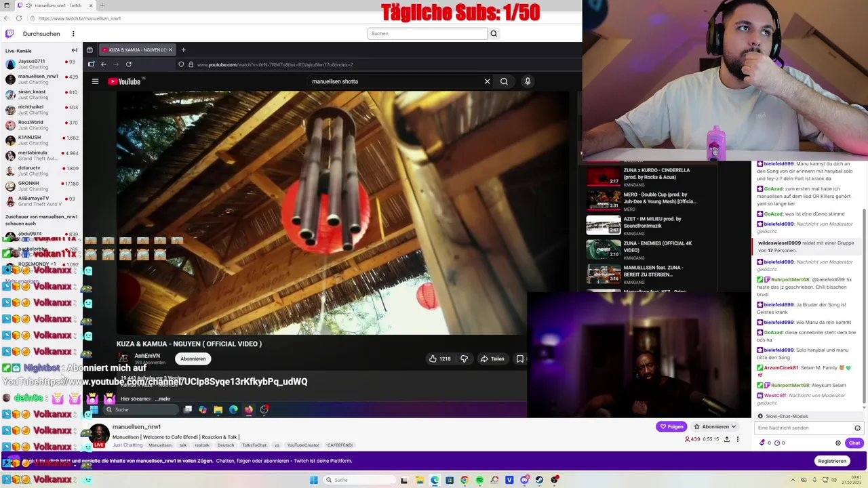
Task: Click the stream share upload icon
Action: [x=727, y=439]
